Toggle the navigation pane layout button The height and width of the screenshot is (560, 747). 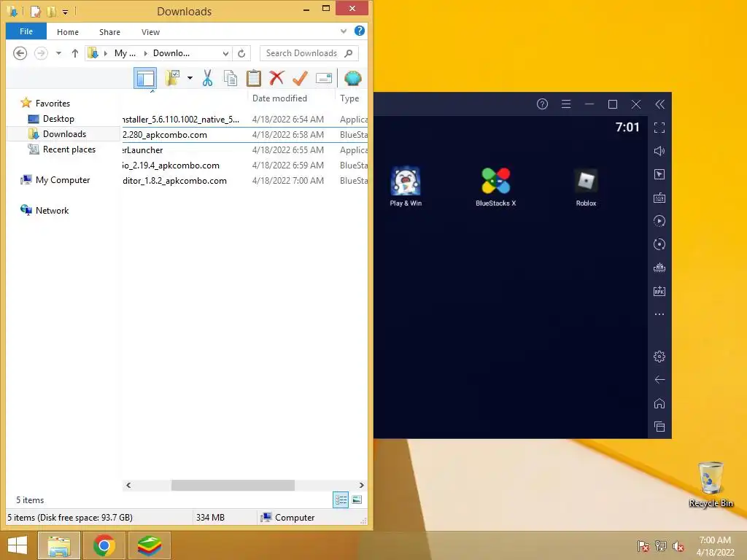[145, 78]
